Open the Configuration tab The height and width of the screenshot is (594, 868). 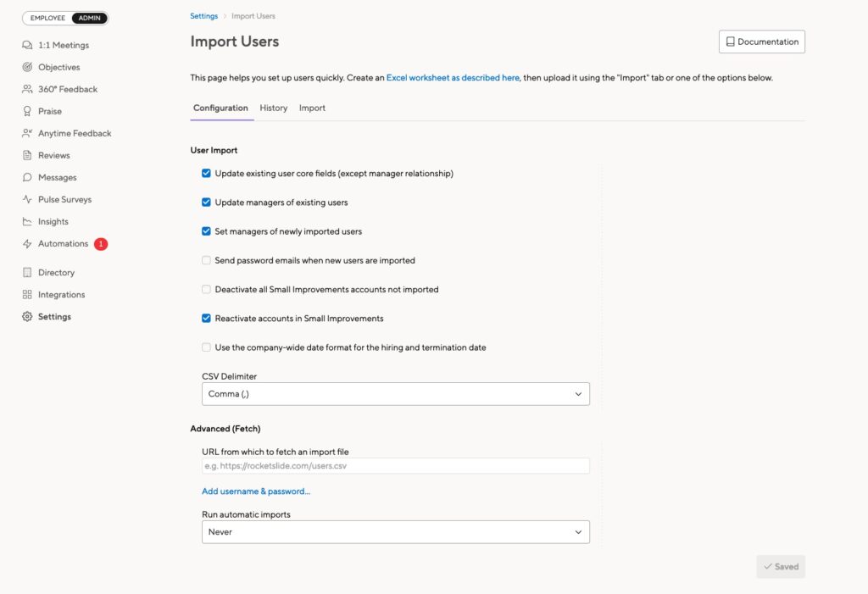click(220, 108)
